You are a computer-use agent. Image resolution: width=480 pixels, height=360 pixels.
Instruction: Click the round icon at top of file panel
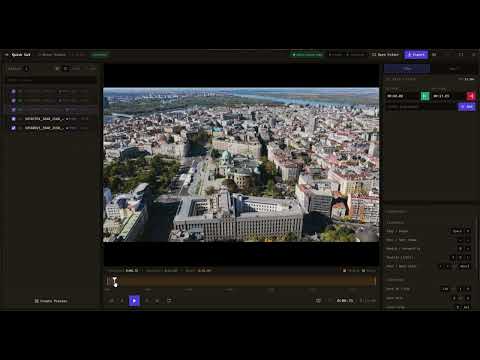click(x=26, y=68)
